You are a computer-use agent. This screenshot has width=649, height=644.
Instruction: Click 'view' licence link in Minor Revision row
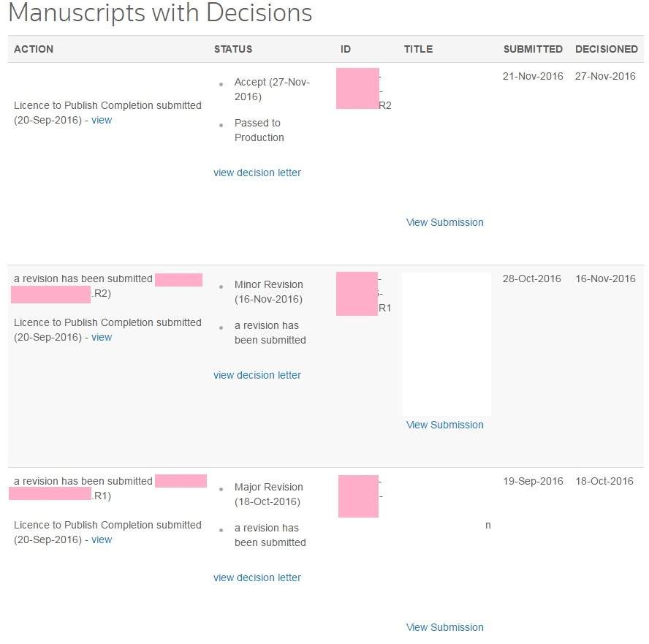pyautogui.click(x=102, y=337)
